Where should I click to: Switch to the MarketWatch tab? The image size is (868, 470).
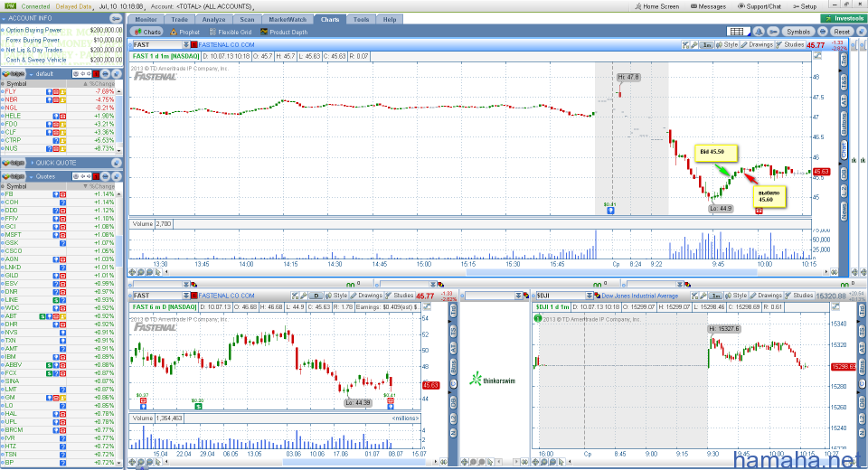(x=288, y=19)
